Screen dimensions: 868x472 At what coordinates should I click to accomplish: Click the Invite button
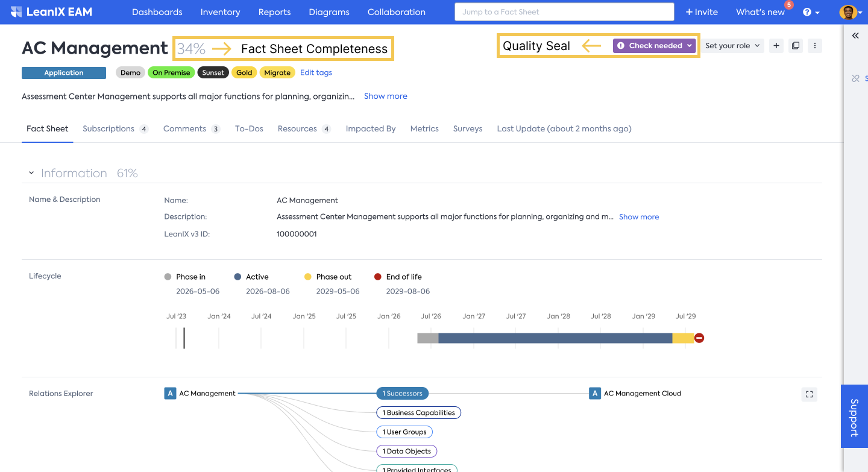tap(702, 12)
